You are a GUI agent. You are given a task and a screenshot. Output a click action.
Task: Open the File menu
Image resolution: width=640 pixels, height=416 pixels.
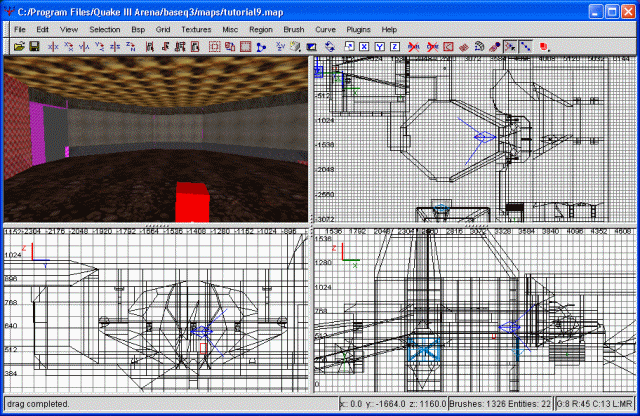[20, 29]
